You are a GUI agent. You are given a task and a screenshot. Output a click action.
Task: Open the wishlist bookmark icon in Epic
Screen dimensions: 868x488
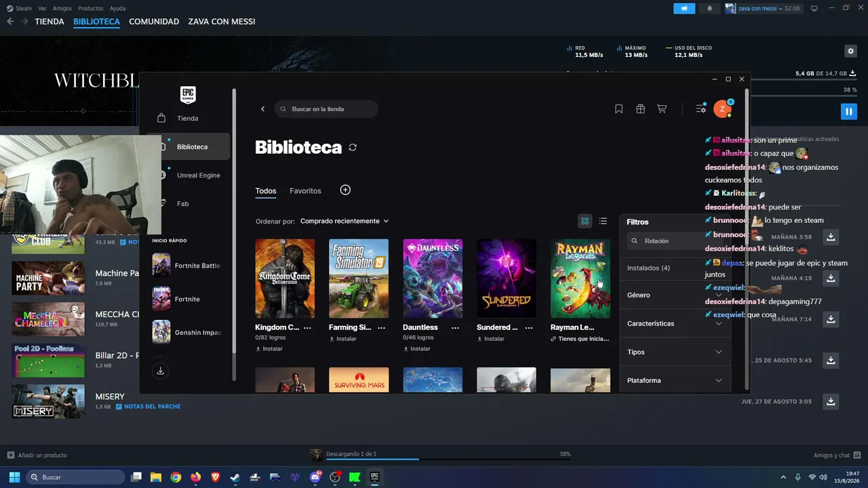[618, 108]
